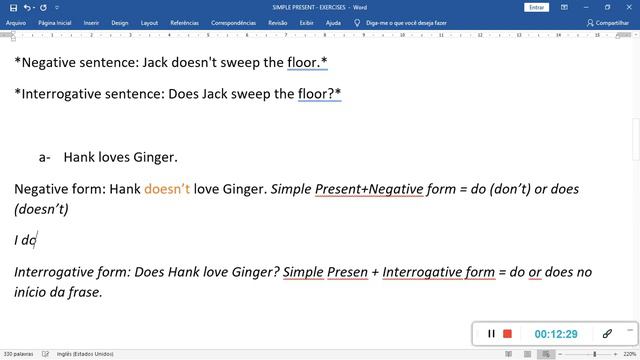Save the document with the floppy disk icon
This screenshot has width=640, height=360.
click(x=13, y=7)
